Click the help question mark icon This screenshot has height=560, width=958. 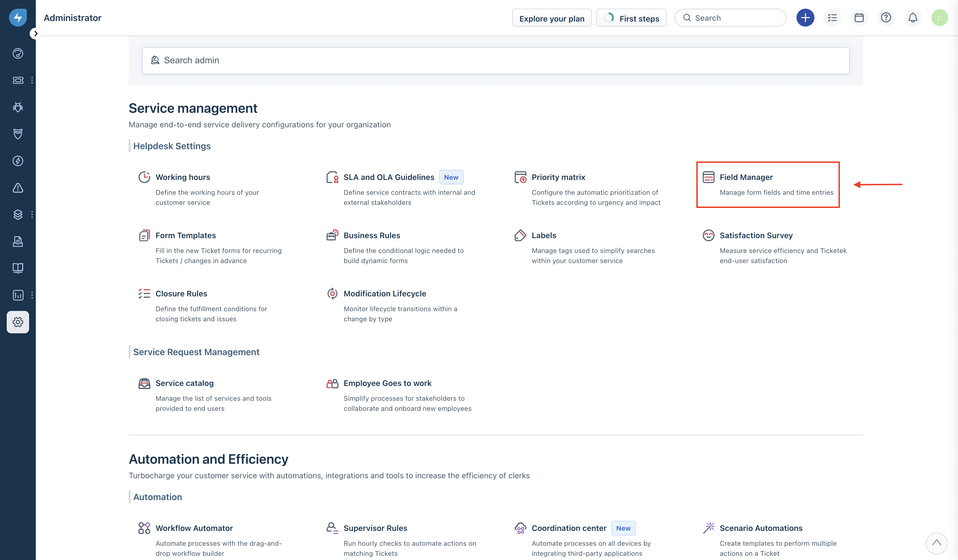click(x=886, y=18)
